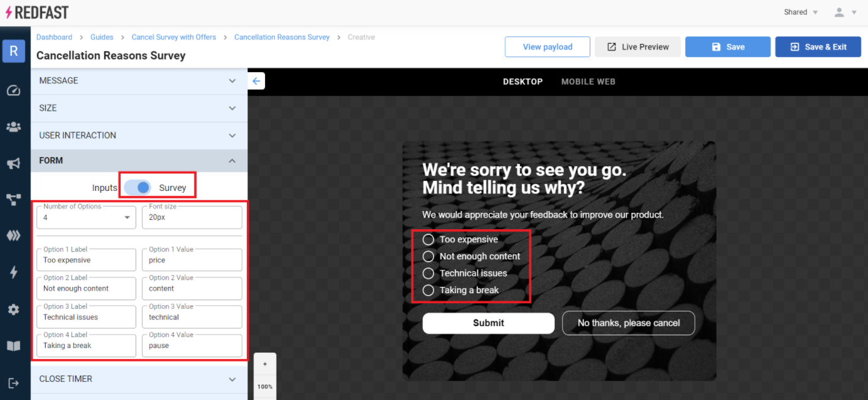Click the Option 2 Label field
The image size is (868, 400).
87,288
